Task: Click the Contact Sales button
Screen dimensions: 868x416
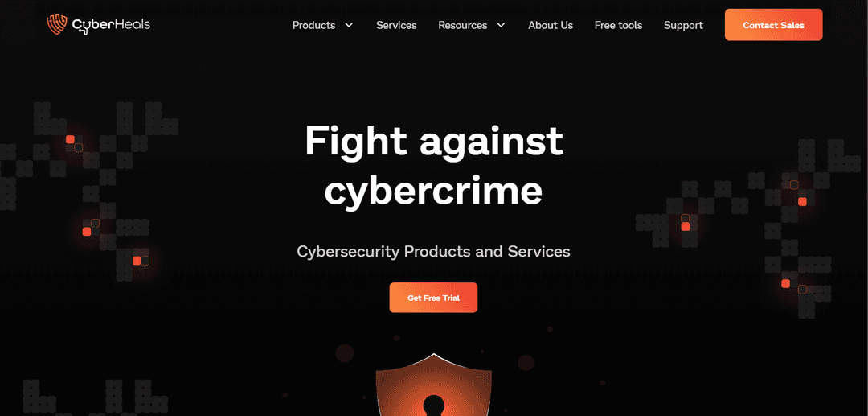Action: [773, 25]
